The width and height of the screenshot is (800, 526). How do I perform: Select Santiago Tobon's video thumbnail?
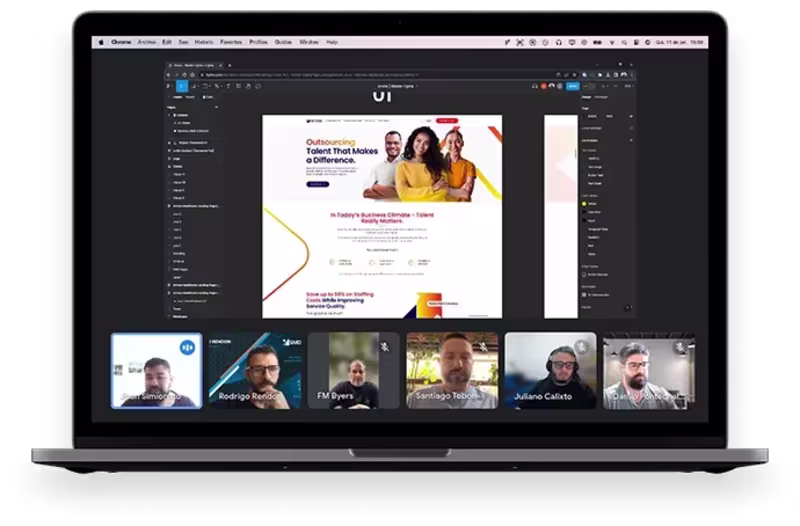pos(452,371)
